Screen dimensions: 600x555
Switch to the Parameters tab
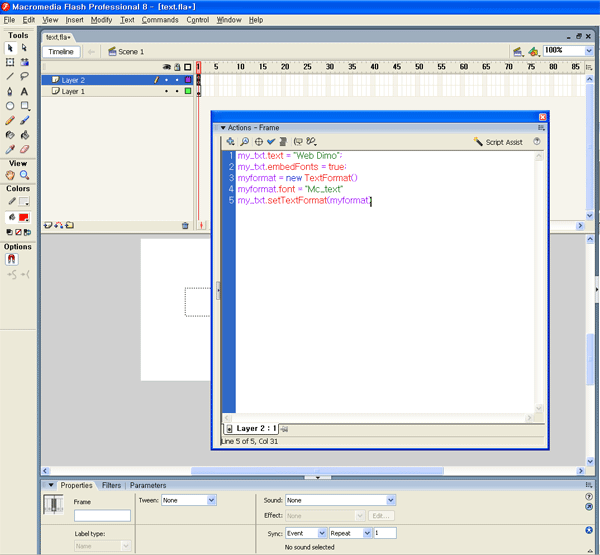[x=148, y=485]
